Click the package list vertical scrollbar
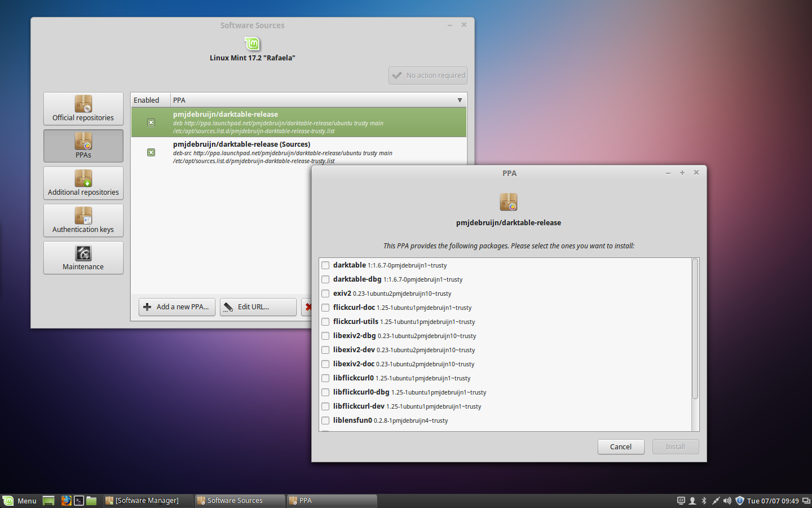The height and width of the screenshot is (508, 812). (x=695, y=329)
